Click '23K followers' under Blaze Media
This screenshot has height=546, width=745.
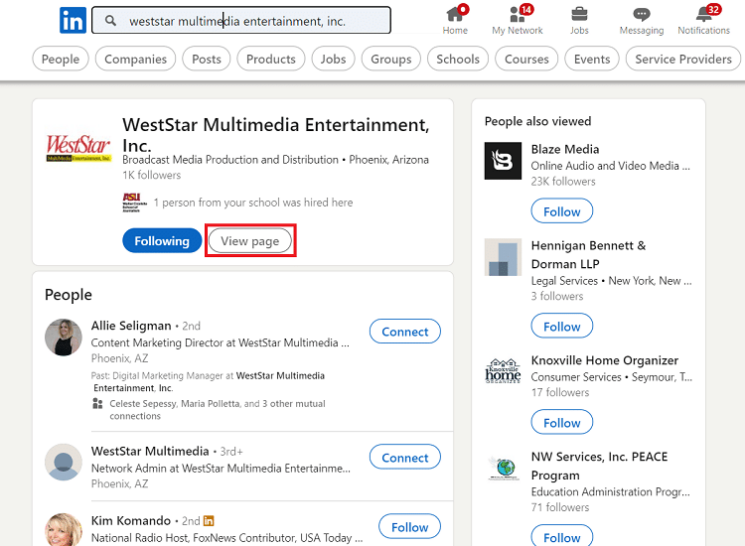(563, 182)
